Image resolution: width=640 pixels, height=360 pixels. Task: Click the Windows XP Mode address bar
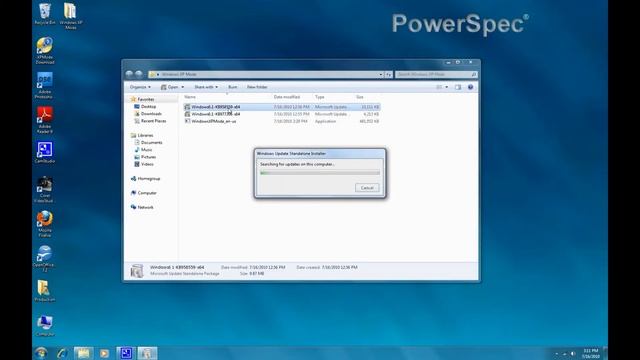[266, 75]
